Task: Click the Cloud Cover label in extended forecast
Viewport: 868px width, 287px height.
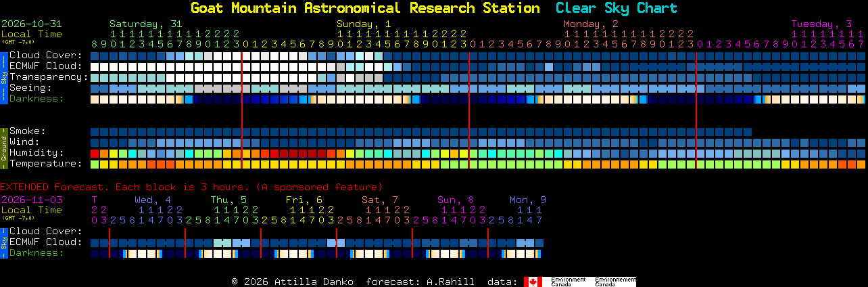Action: tap(46, 231)
